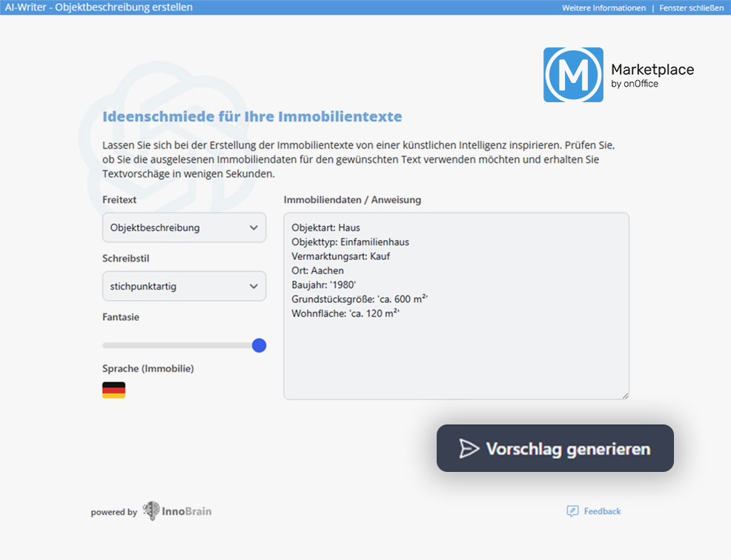Click Fenster schließen in the top bar

coord(691,8)
